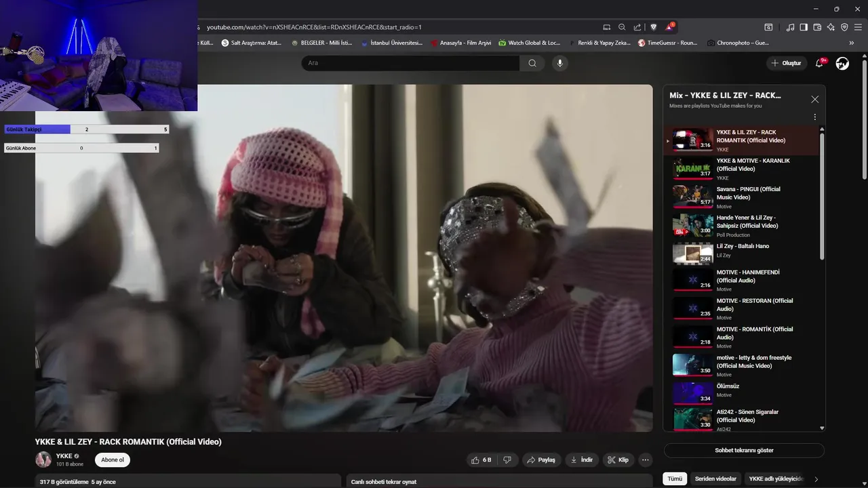Image resolution: width=868 pixels, height=488 pixels.
Task: Open the browser hamburger menu
Action: tap(858, 27)
